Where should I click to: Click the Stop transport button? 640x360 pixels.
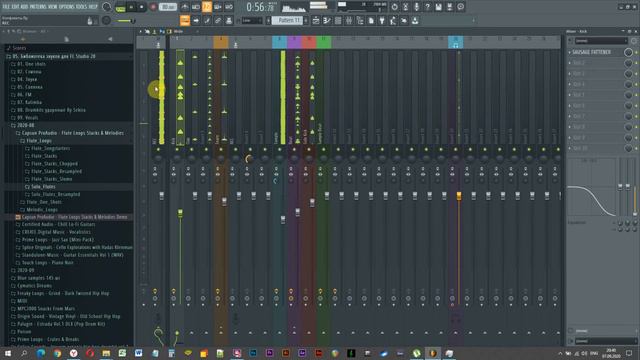click(x=142, y=7)
